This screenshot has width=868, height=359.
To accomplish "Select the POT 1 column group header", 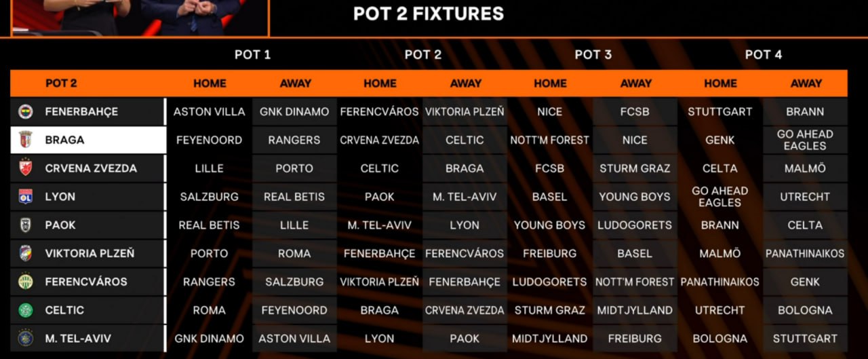I will tap(252, 55).
